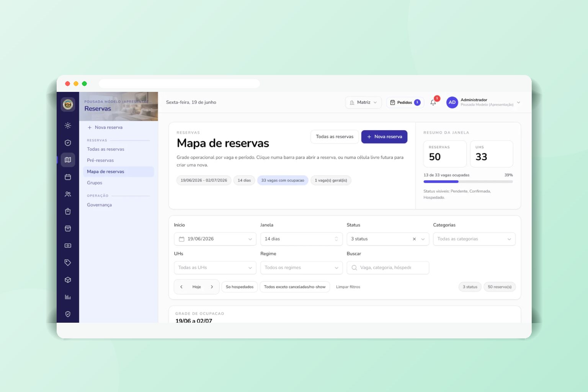Click Nova reserva in the side panel
Image resolution: width=588 pixels, height=392 pixels.
tap(105, 127)
